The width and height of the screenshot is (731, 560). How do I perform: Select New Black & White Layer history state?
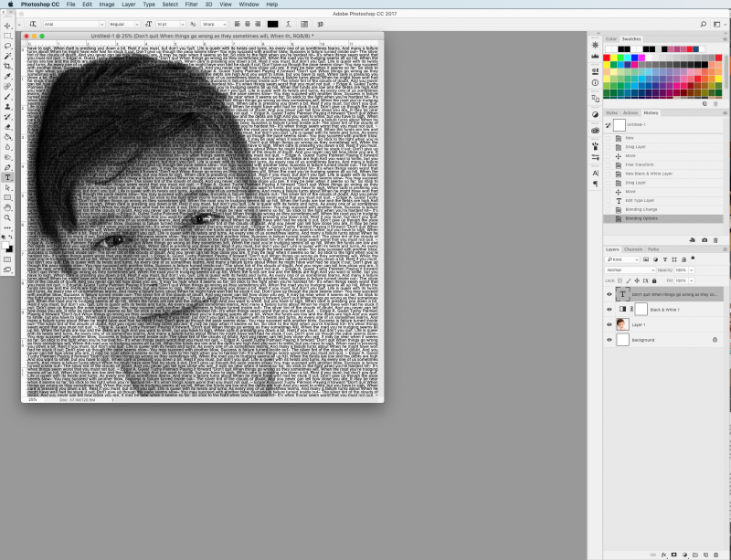(663, 174)
